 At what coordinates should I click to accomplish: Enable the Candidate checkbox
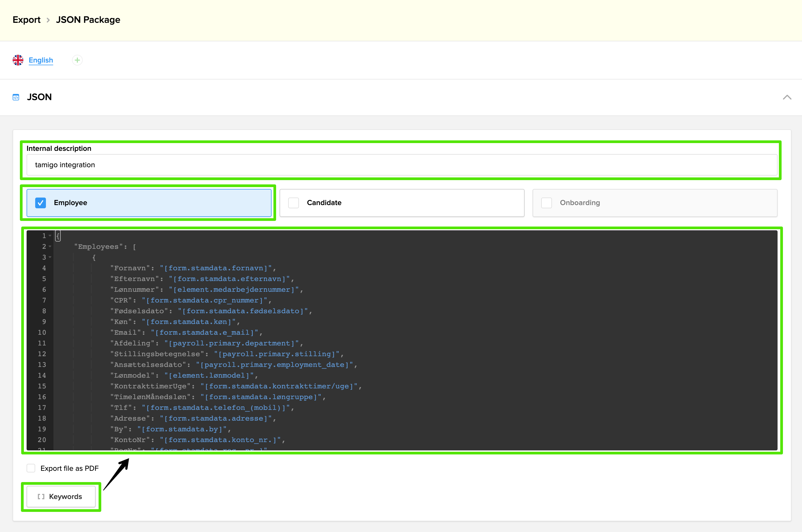tap(294, 203)
